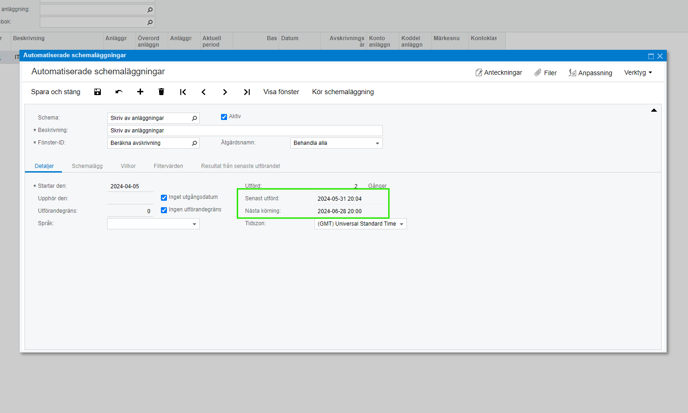The height and width of the screenshot is (413, 688).
Task: Go to first record icon
Action: (x=183, y=92)
